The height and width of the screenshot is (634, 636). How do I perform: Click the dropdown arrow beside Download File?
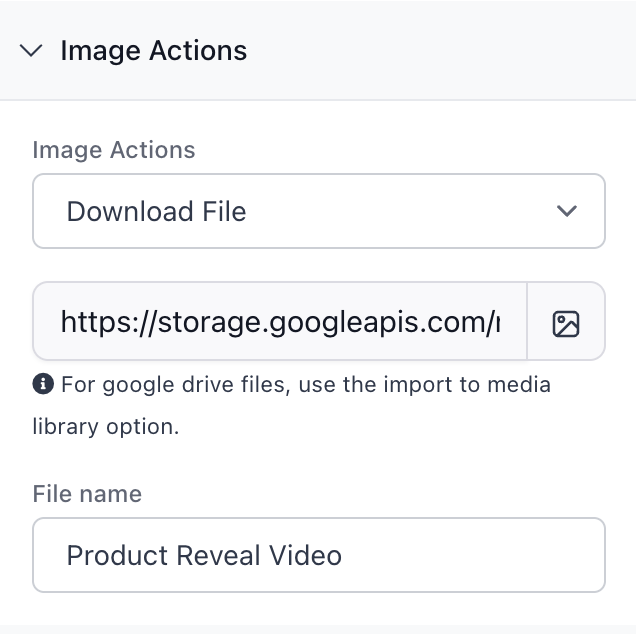pos(567,211)
